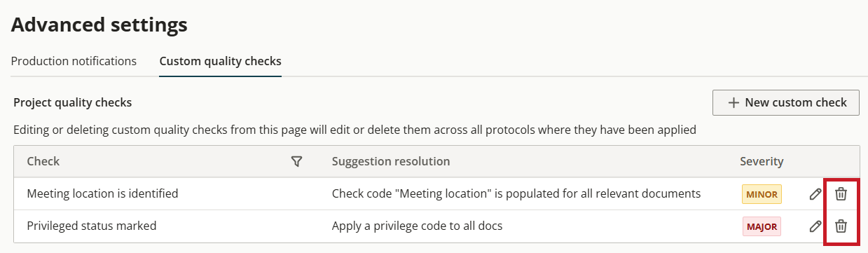Click the MINOR severity badge
This screenshot has height=253, width=868.
click(761, 194)
